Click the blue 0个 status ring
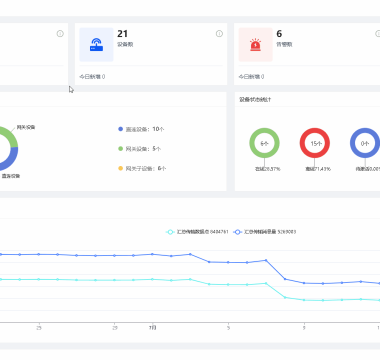This screenshot has width=380, height=360. point(365,143)
